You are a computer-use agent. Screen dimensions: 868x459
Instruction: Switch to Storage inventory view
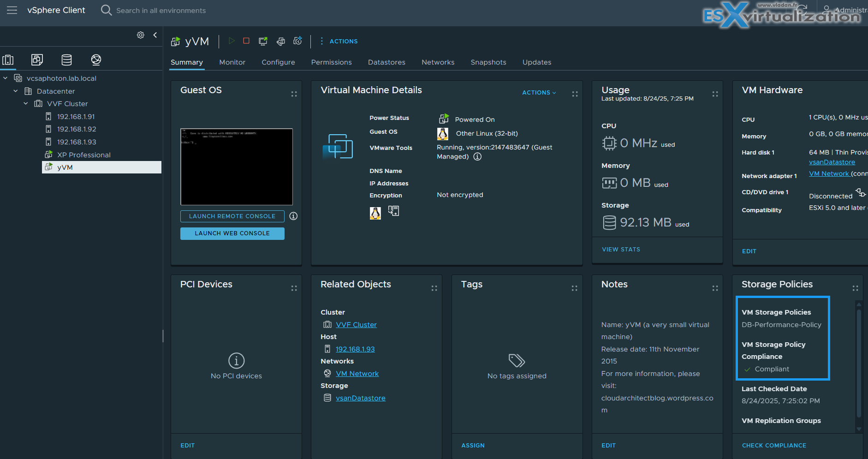tap(66, 60)
